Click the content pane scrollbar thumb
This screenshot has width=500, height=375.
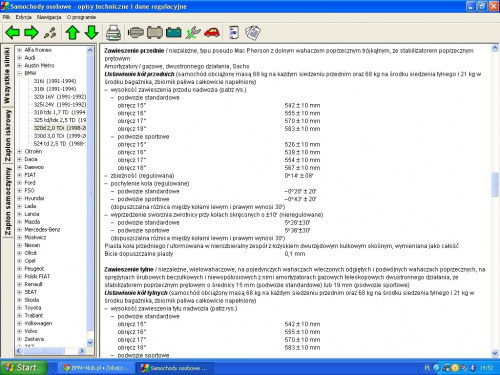(x=495, y=185)
